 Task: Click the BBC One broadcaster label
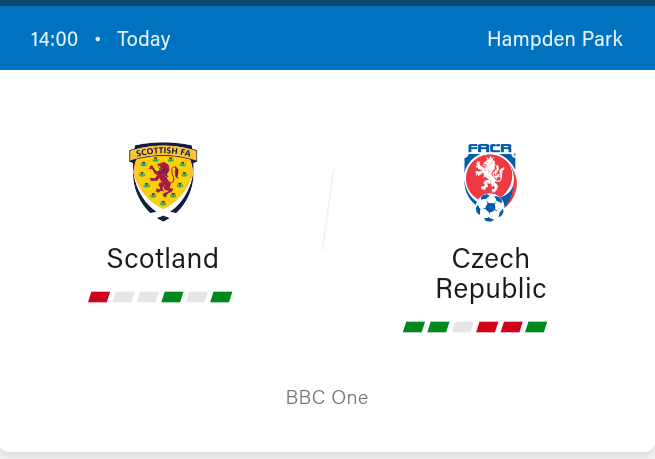click(327, 398)
